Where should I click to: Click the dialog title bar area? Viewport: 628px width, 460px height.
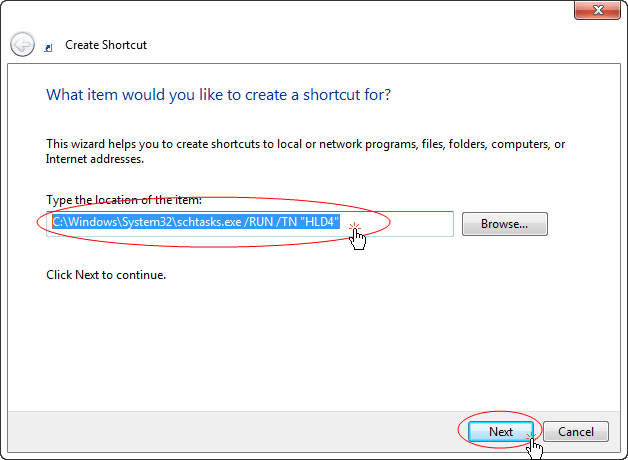click(x=314, y=16)
